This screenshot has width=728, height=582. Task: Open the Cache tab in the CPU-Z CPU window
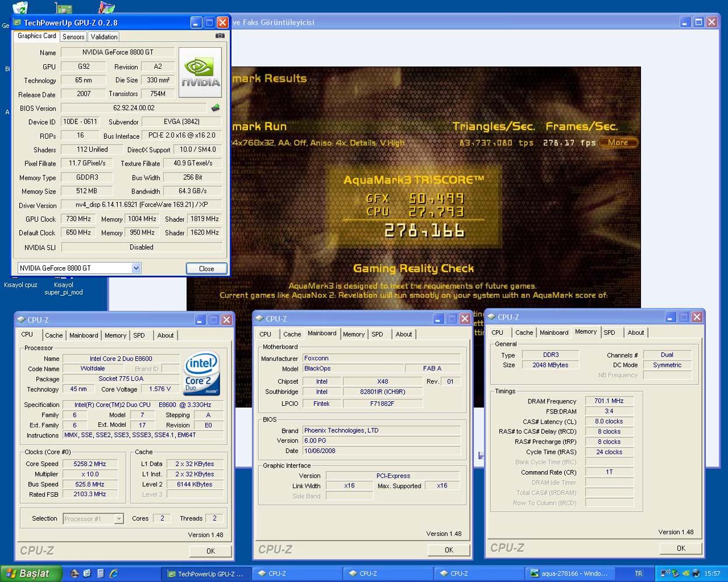tap(54, 335)
